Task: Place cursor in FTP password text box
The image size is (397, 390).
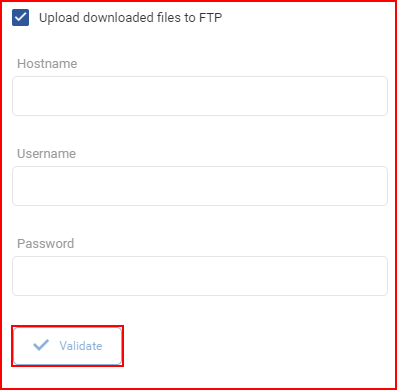Action: tap(200, 276)
